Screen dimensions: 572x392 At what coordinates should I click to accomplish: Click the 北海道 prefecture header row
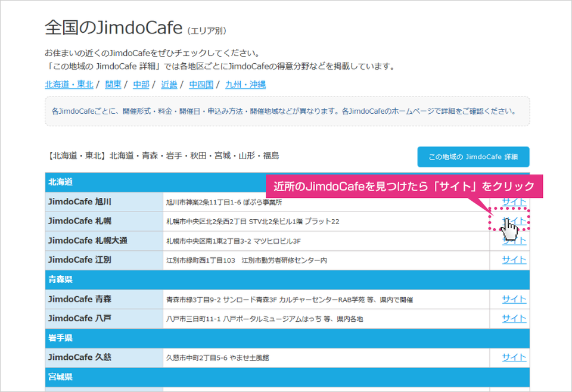[287, 182]
